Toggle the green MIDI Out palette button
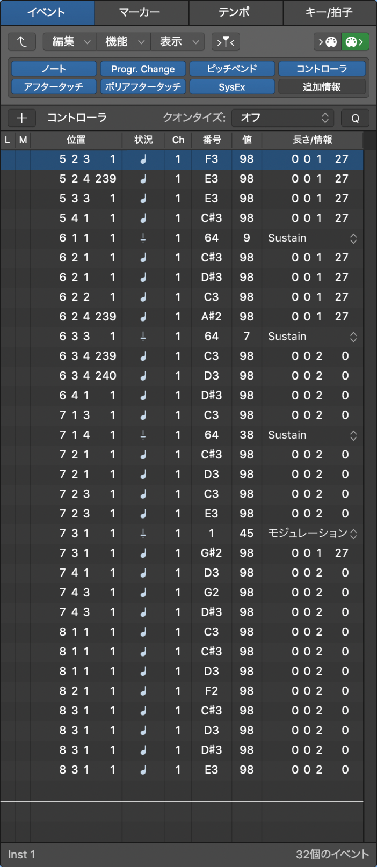The image size is (377, 868). coord(356,41)
